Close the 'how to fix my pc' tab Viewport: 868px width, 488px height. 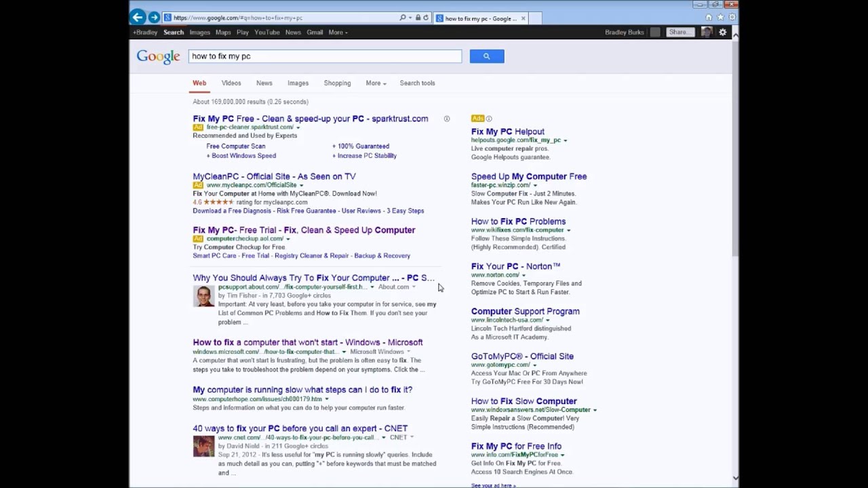click(x=523, y=18)
